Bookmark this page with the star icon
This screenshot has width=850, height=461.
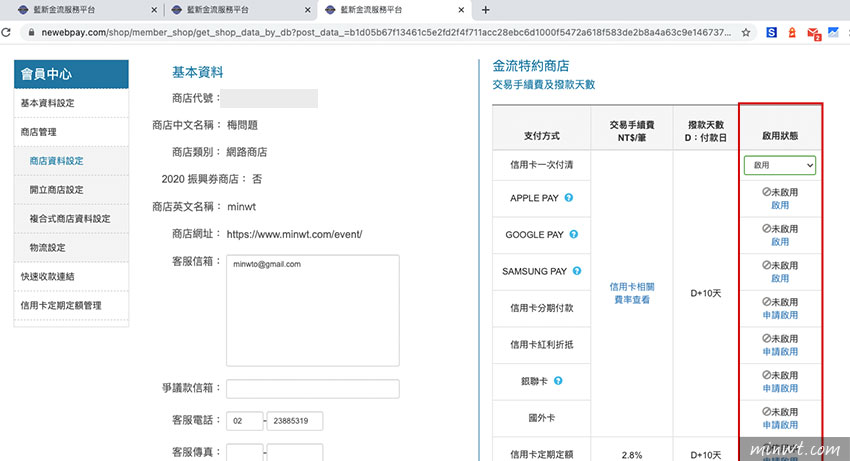(746, 33)
